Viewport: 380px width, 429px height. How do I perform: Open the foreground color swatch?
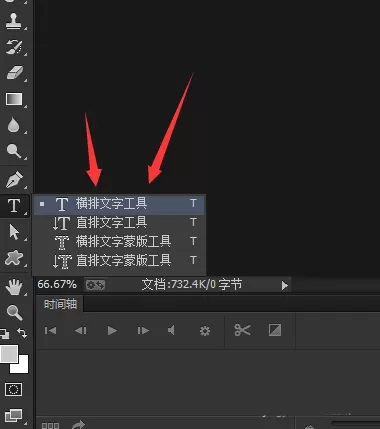click(x=9, y=354)
